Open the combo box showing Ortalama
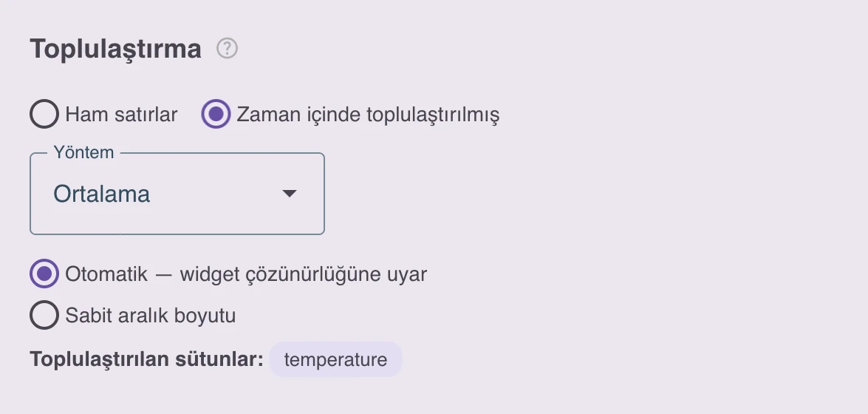Screen dimensions: 868x414 tap(177, 194)
